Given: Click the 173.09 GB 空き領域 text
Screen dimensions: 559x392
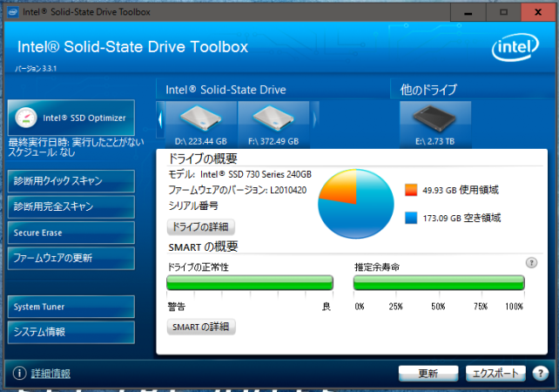Looking at the screenshot, I should click(461, 218).
